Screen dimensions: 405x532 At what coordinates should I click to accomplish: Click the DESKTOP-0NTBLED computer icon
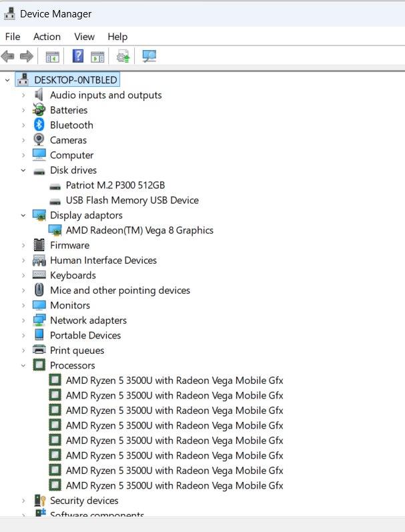[23, 79]
